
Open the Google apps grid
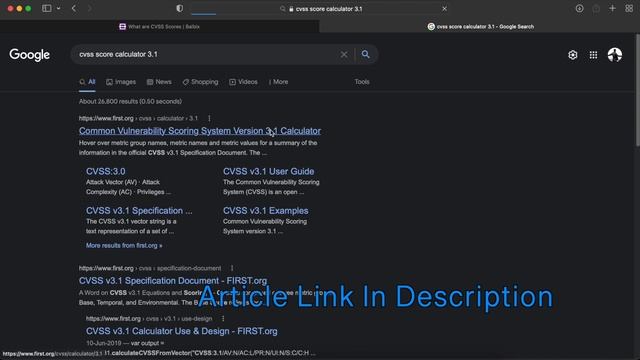(x=593, y=55)
